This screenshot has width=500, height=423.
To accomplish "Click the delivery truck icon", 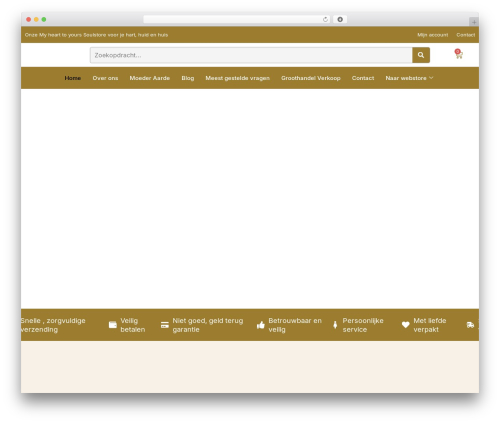I will click(x=470, y=325).
